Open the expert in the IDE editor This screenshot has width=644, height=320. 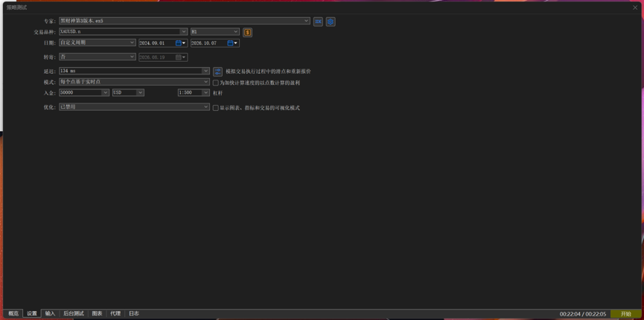[x=318, y=22]
